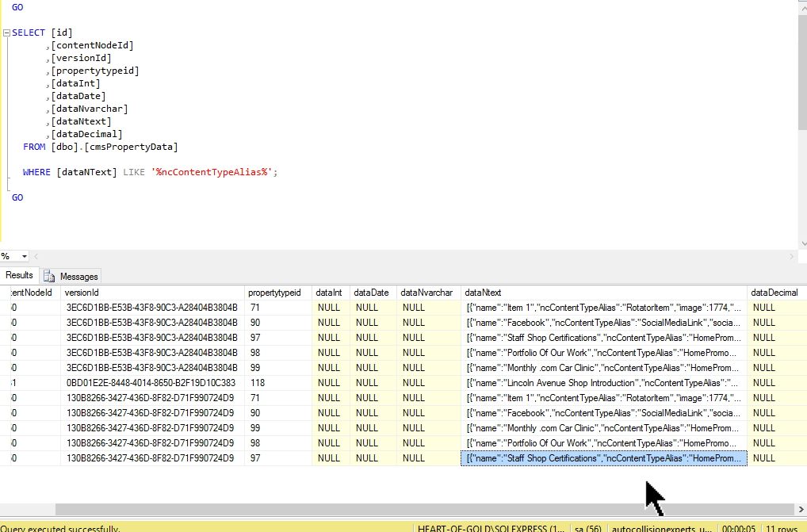Click the propertytypeid column header

[x=275, y=293]
